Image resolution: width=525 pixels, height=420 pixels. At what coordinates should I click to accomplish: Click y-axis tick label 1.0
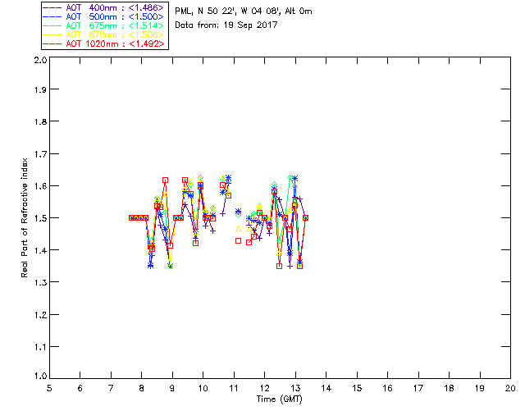[40, 376]
